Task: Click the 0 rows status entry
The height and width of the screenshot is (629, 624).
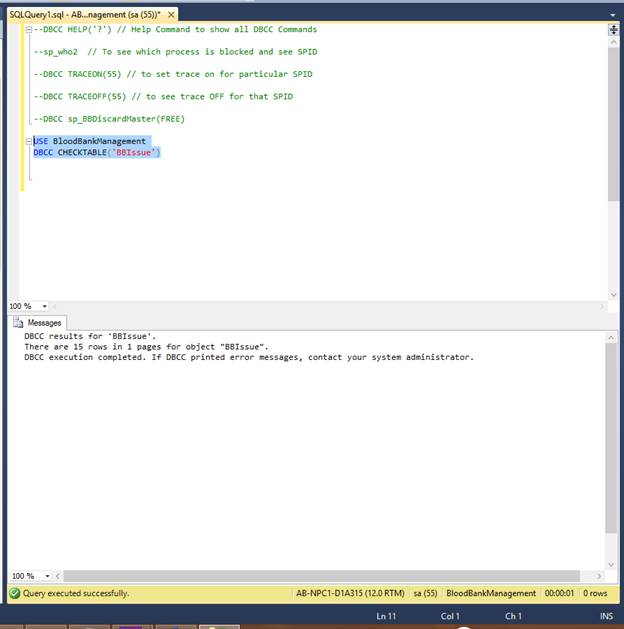Action: (x=595, y=593)
